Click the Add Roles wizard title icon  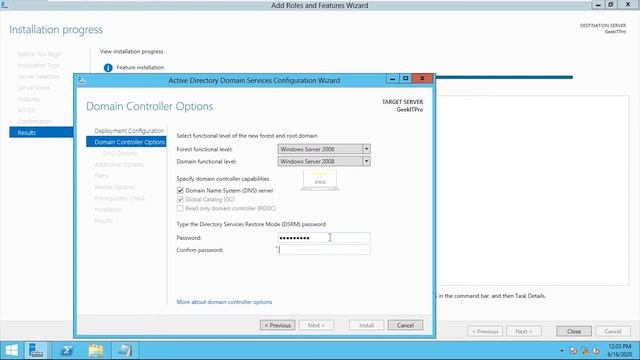[x=4, y=4]
